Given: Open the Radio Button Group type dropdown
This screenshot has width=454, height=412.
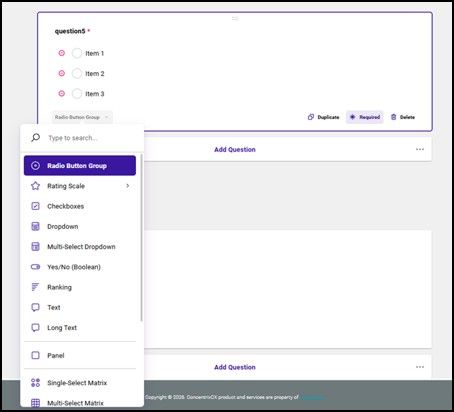Looking at the screenshot, I should [x=82, y=117].
